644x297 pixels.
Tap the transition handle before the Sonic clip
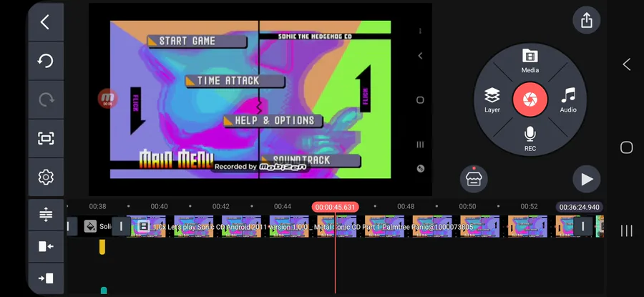pyautogui.click(x=121, y=226)
